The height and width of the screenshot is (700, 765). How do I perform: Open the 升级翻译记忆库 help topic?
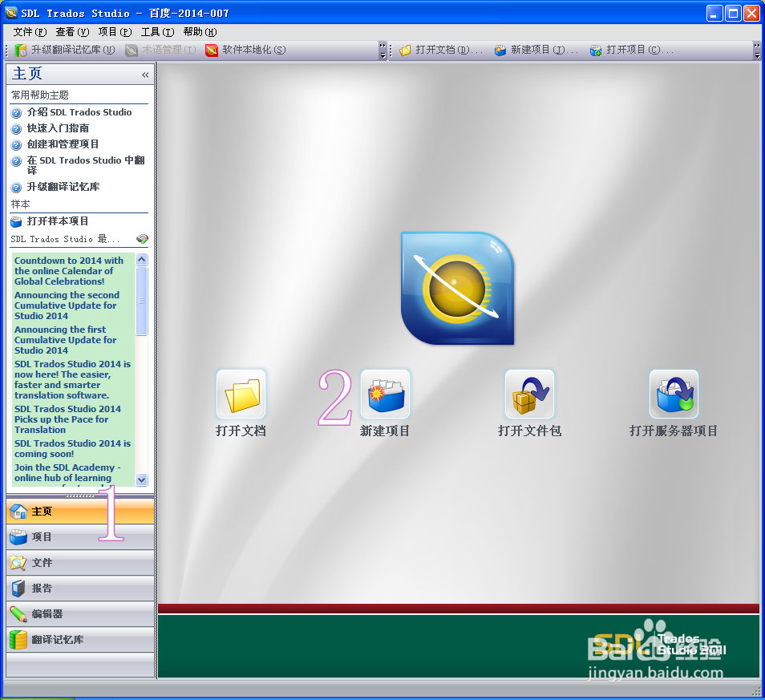click(63, 187)
